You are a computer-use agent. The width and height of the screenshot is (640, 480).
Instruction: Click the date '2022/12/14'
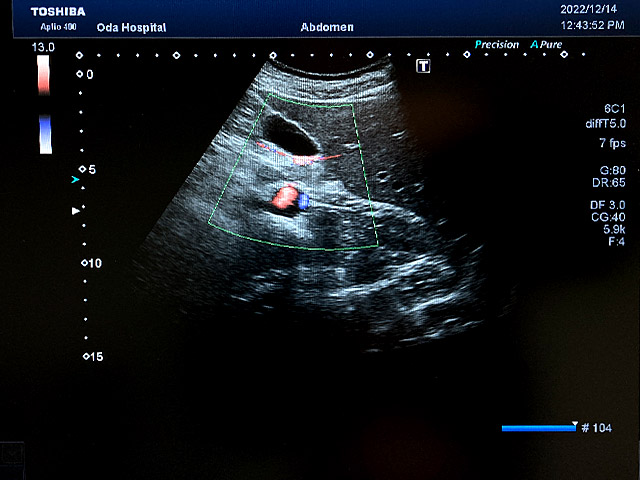[x=589, y=9]
